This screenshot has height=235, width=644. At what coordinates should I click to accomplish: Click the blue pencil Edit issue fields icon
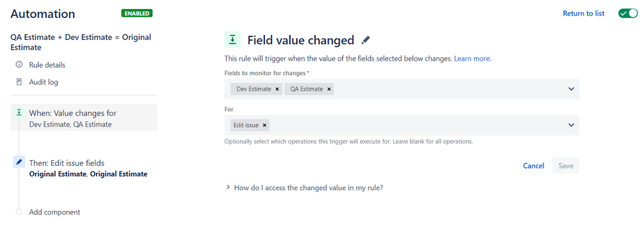pos(19,162)
